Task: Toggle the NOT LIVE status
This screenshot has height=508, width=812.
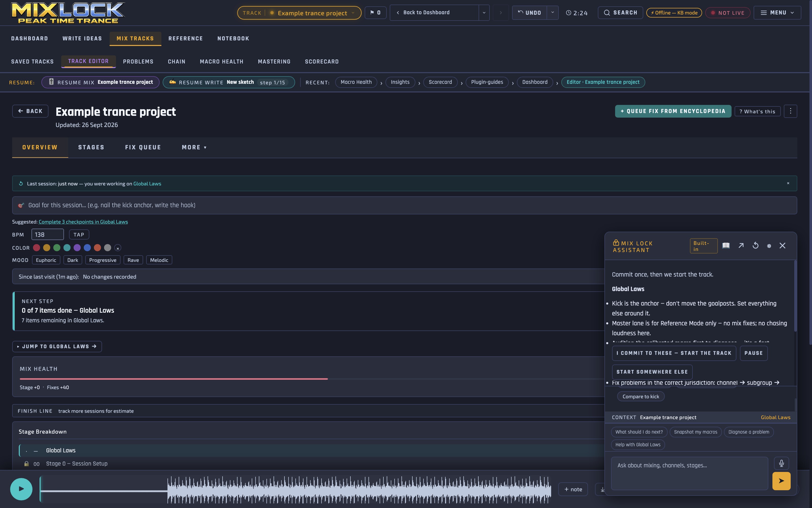Action: pos(728,13)
